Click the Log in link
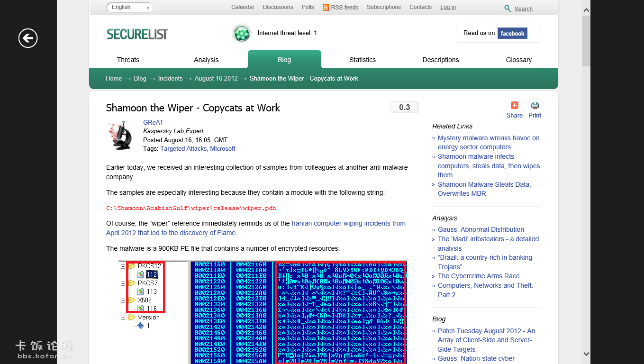The height and width of the screenshot is (364, 644). point(448,7)
